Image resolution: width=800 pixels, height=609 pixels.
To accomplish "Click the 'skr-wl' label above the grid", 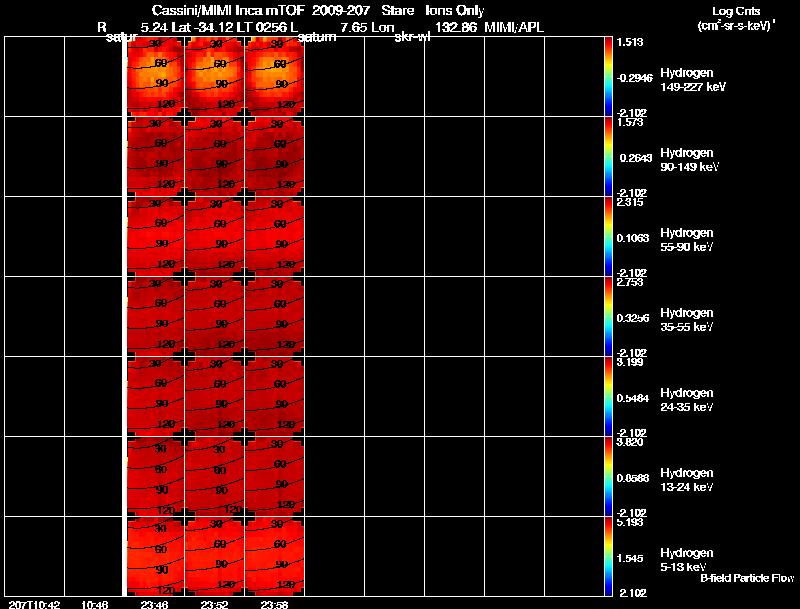I will coord(412,38).
